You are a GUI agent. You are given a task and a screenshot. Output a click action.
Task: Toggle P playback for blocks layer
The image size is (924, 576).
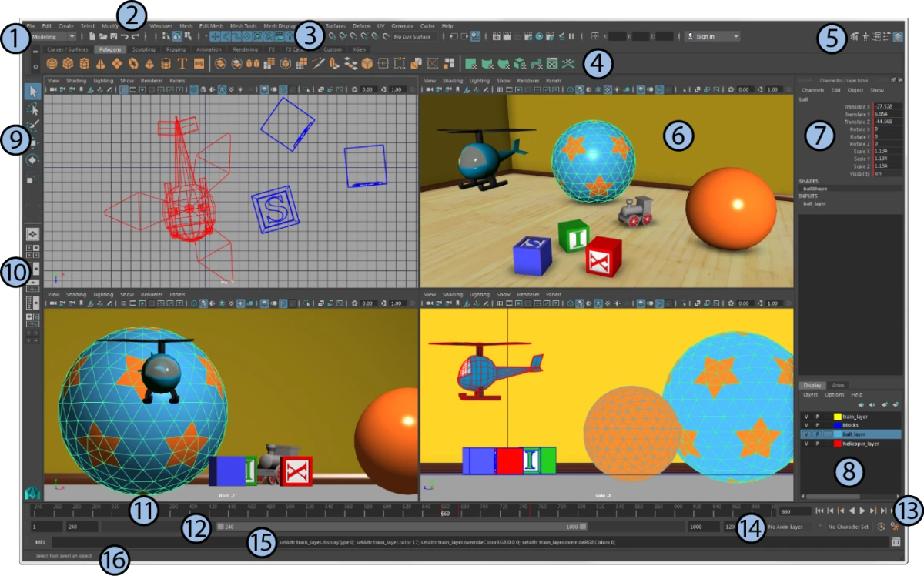(x=817, y=425)
